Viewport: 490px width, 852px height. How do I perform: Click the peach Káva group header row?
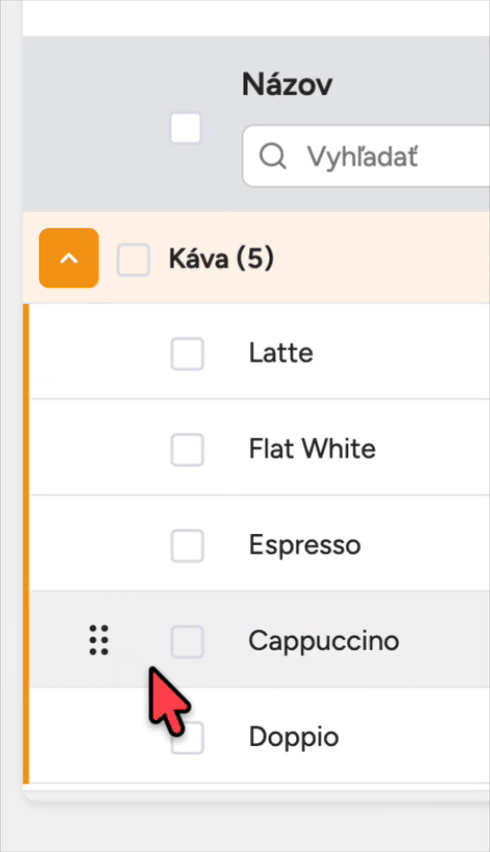256,258
